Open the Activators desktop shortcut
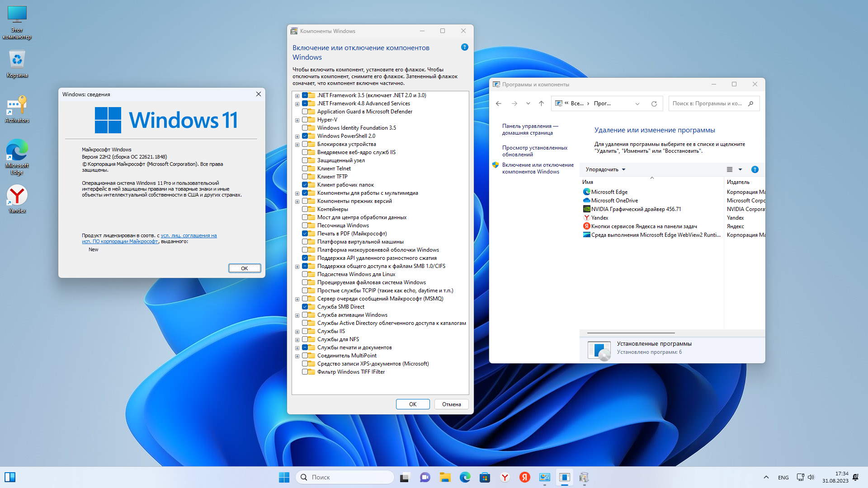This screenshot has width=868, height=488. click(17, 109)
